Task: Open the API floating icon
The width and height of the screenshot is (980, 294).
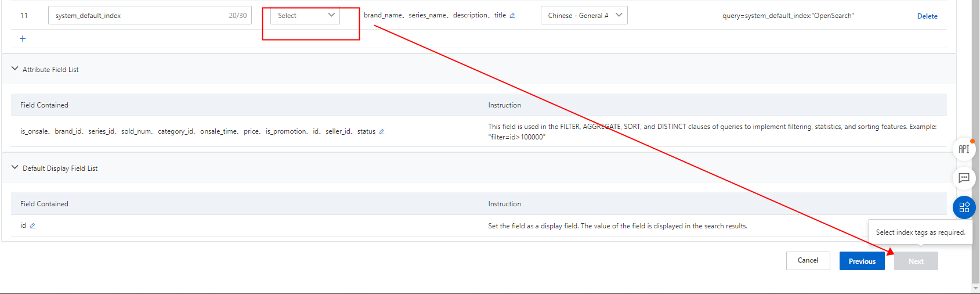Action: tap(964, 149)
